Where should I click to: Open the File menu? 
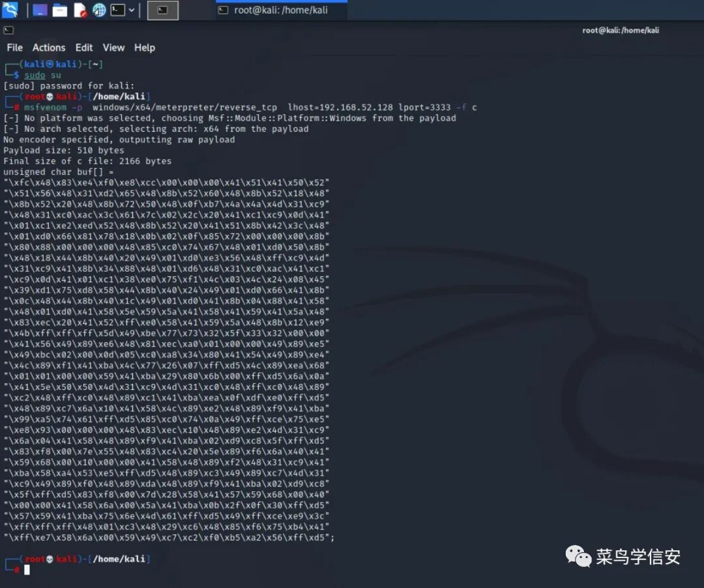15,48
